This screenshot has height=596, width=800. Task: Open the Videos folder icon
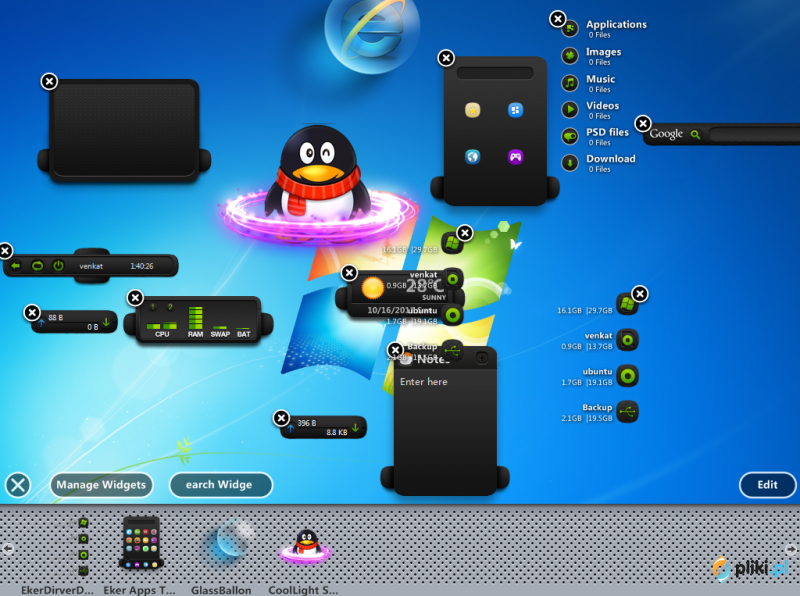570,109
